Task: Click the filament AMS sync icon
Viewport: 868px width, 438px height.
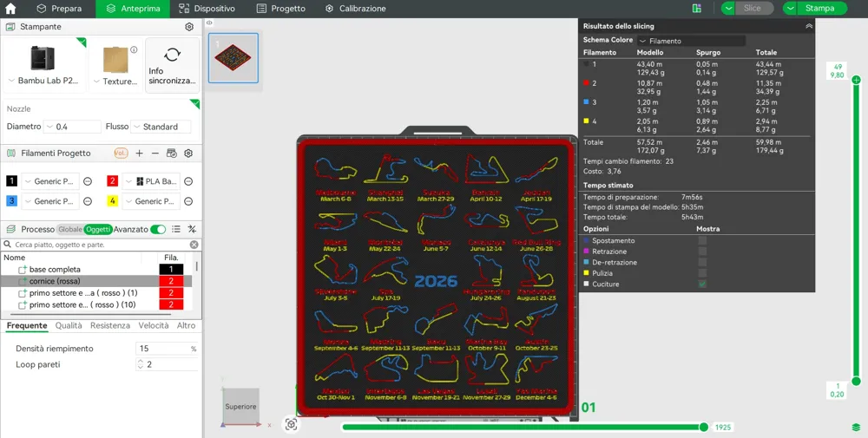Action: click(172, 154)
